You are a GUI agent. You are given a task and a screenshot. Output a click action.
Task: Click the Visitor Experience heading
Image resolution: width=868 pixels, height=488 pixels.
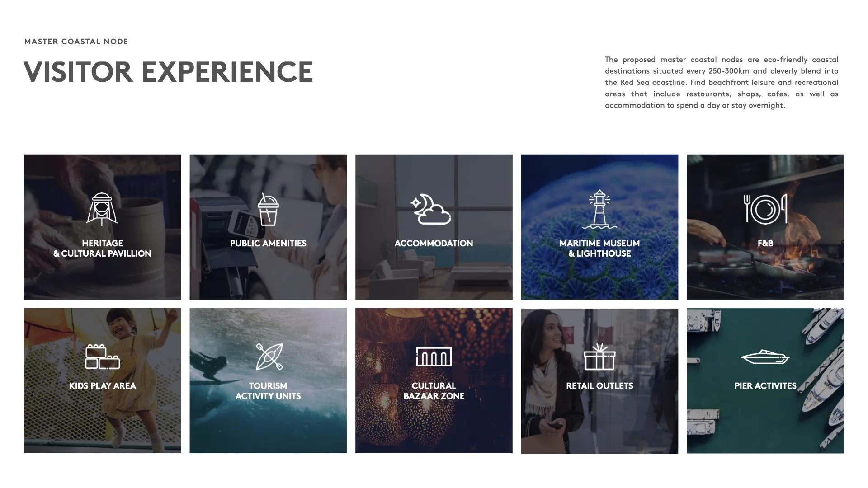168,72
